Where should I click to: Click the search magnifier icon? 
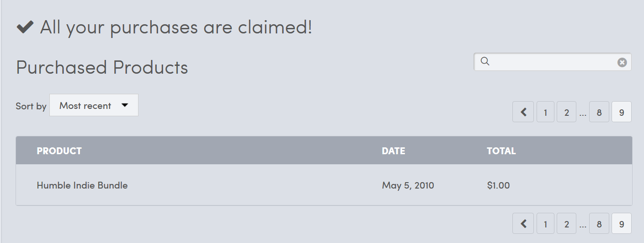[x=485, y=62]
